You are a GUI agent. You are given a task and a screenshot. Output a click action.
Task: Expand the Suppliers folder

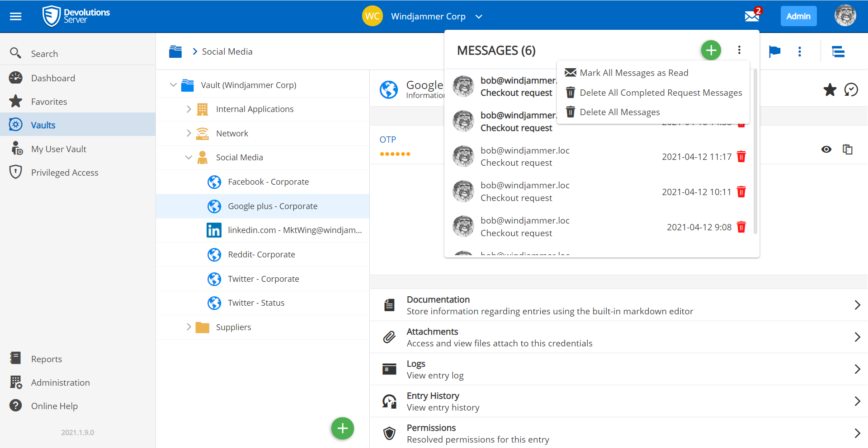[189, 327]
